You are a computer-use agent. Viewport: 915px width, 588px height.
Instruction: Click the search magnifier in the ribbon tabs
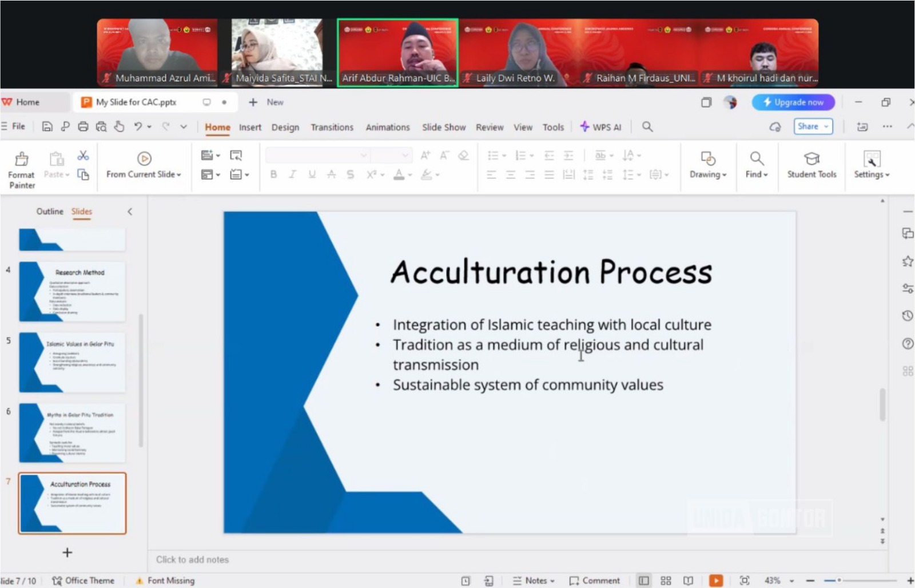647,126
